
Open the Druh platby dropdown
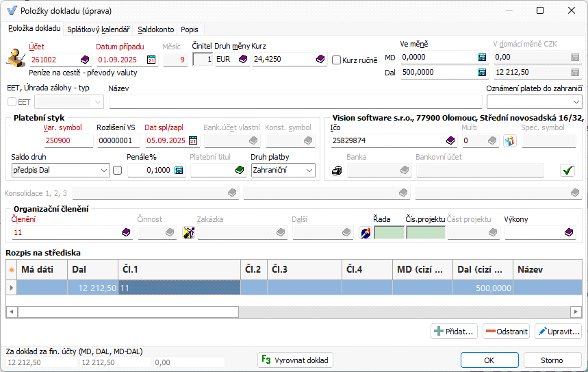pyautogui.click(x=309, y=170)
